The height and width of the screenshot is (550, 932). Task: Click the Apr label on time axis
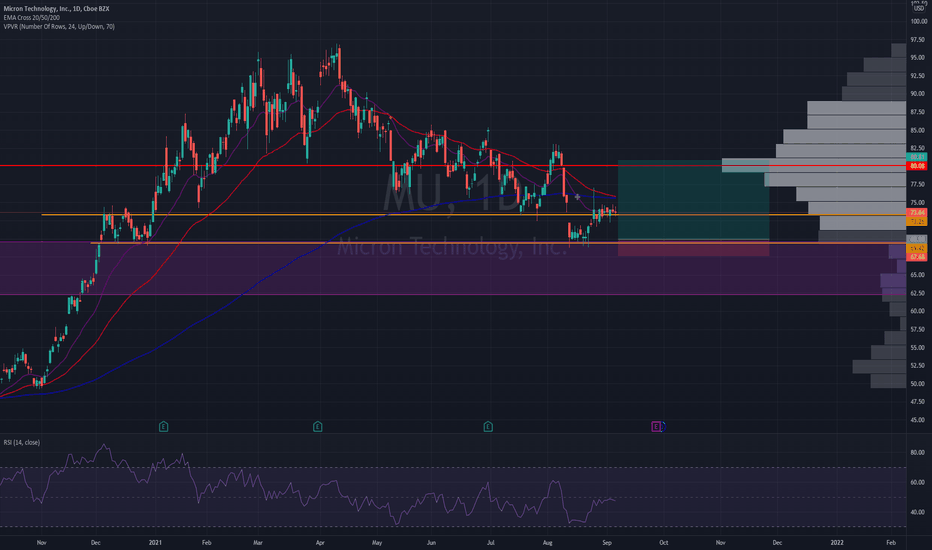point(320,542)
